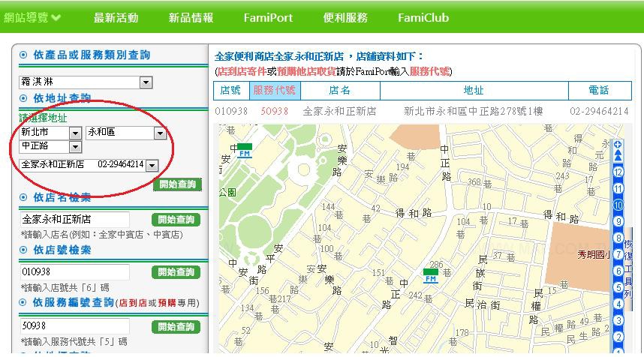Select zoom level 5 on map
Viewport: 644px width, 357px height.
(618, 287)
